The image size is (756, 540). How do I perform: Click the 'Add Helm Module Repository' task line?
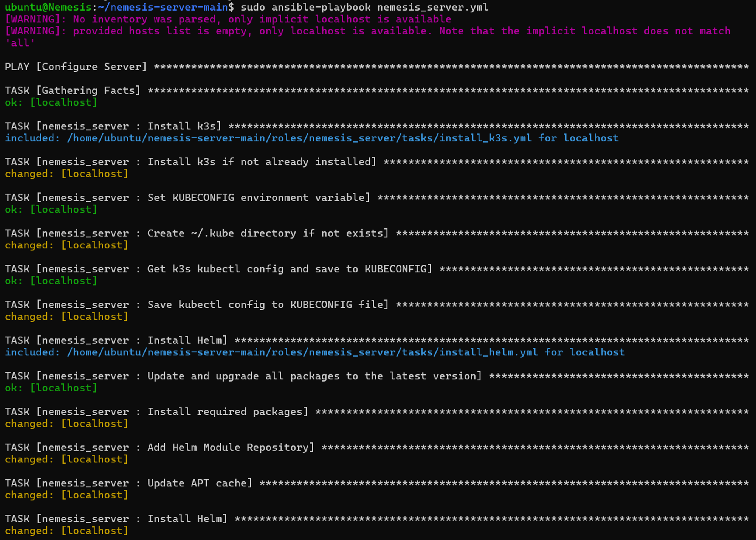tap(377, 448)
